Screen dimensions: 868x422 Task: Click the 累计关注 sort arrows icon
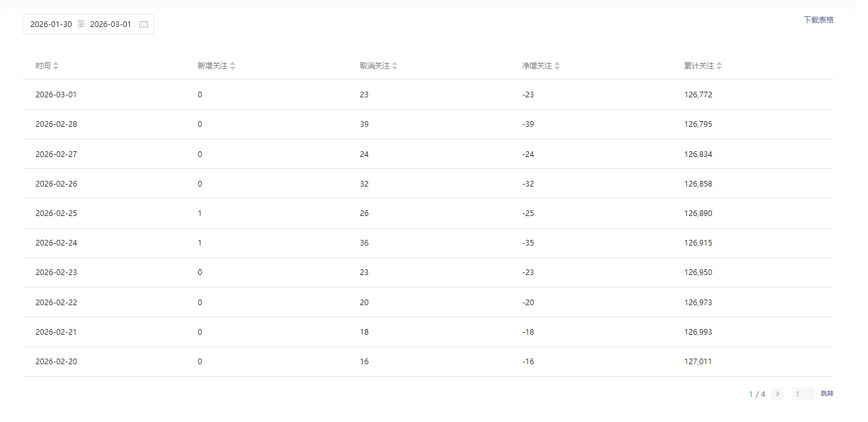[719, 66]
